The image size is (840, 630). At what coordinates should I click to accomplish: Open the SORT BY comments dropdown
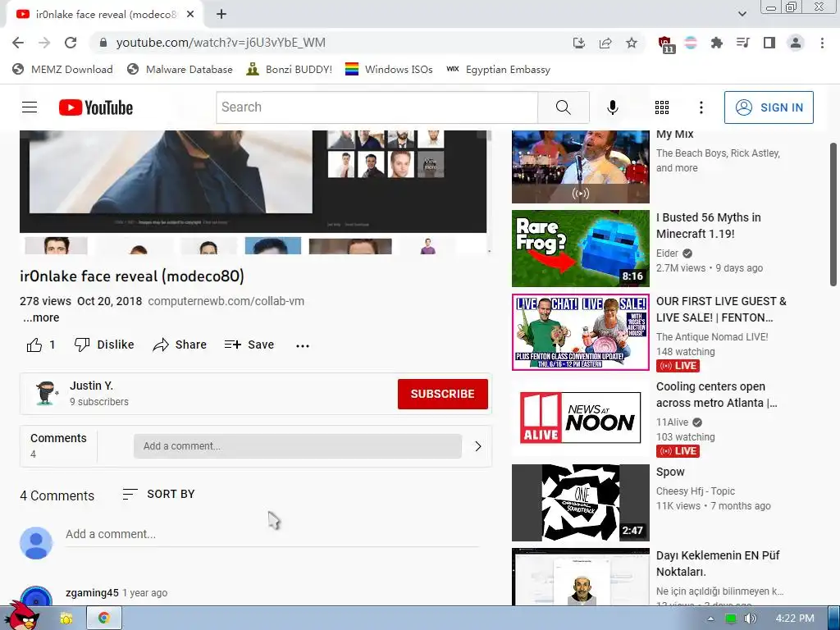click(158, 494)
